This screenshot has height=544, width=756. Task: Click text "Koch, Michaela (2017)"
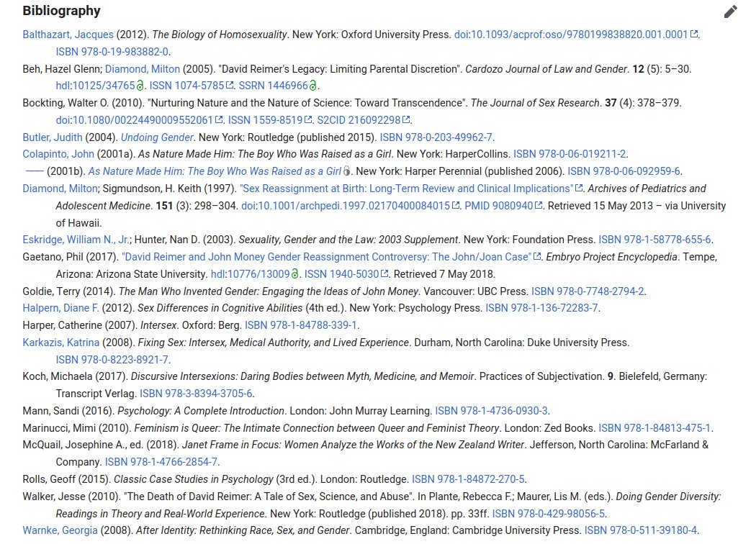click(75, 376)
